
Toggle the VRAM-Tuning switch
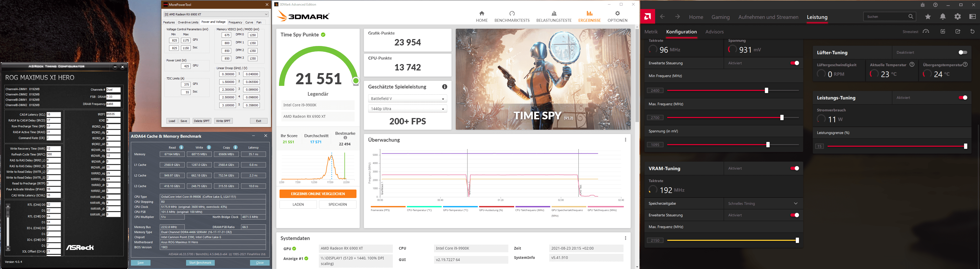794,169
